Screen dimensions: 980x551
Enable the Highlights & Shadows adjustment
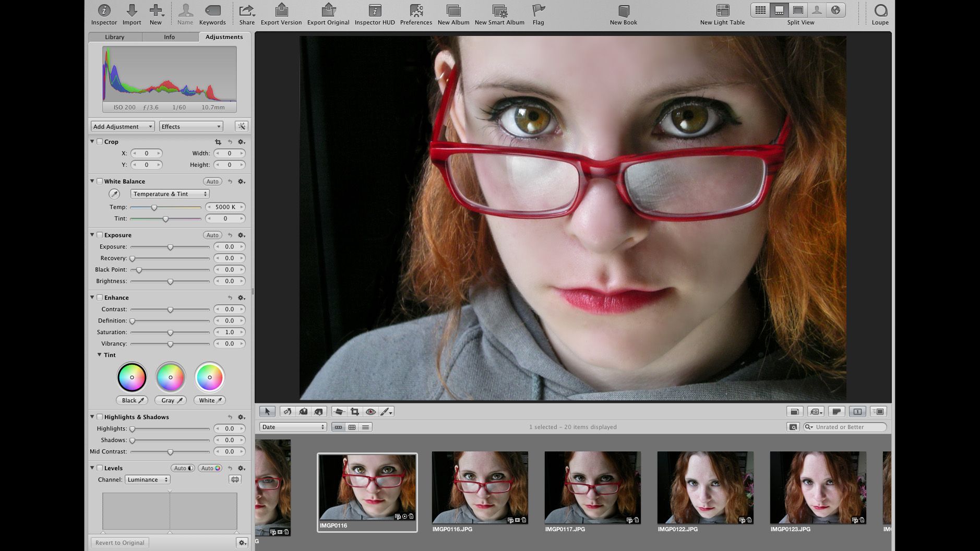tap(99, 417)
